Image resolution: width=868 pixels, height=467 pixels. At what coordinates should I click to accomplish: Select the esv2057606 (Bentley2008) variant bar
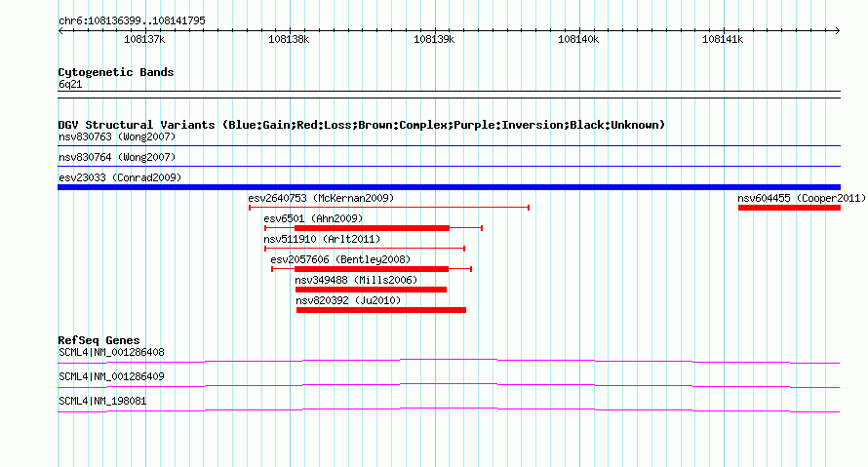pyautogui.click(x=372, y=269)
